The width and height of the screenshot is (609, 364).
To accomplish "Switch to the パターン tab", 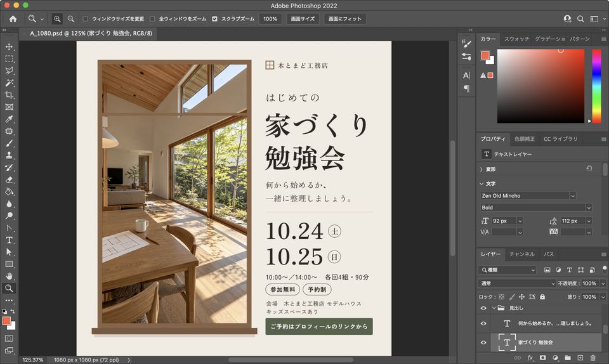I will pyautogui.click(x=580, y=39).
